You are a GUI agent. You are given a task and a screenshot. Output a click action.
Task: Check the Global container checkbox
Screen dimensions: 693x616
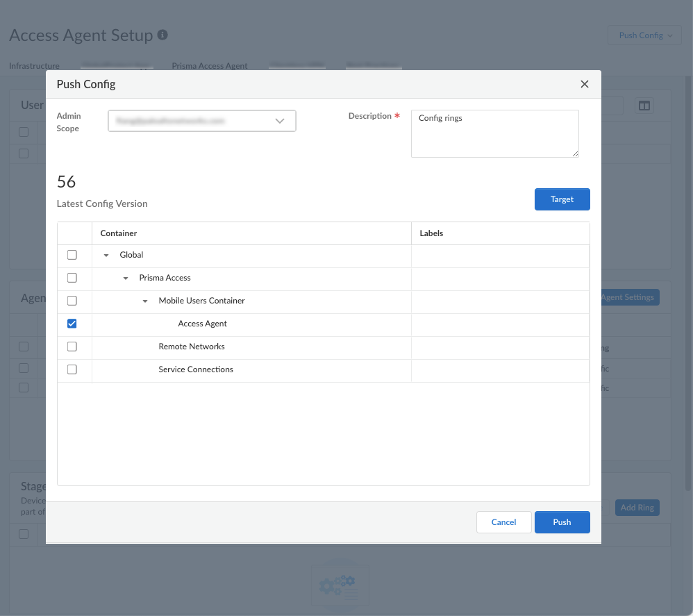72,255
